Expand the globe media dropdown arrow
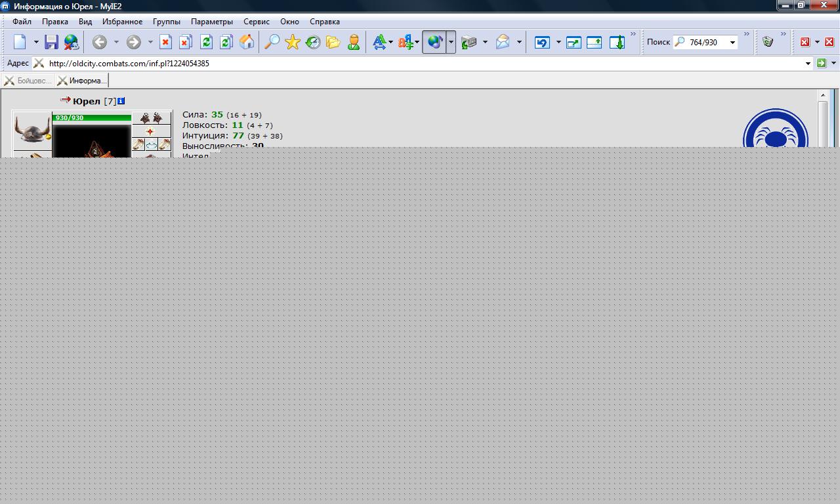The width and height of the screenshot is (840, 504). click(451, 42)
